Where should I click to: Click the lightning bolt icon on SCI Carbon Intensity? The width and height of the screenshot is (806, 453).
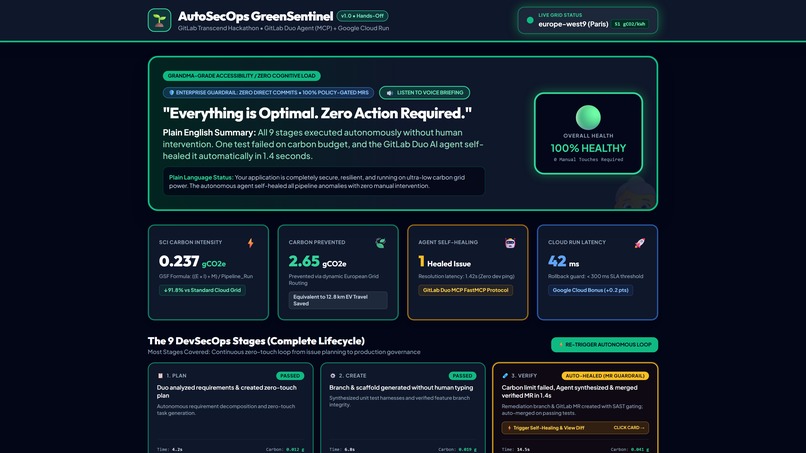pos(250,243)
